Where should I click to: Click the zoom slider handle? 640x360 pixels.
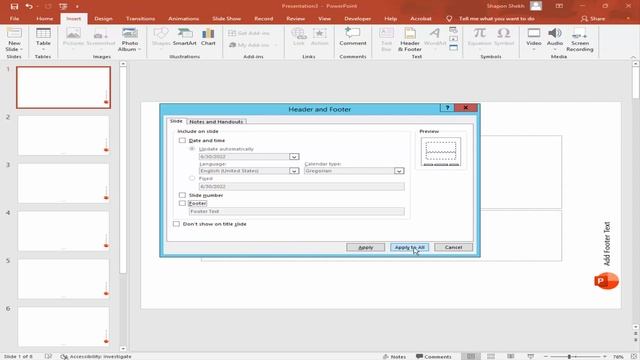point(569,356)
